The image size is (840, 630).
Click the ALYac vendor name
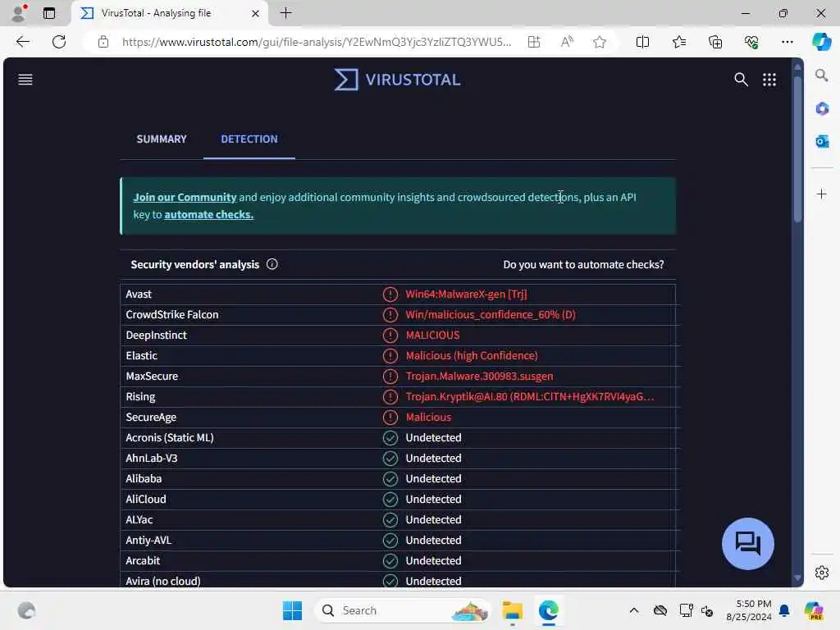click(x=139, y=519)
